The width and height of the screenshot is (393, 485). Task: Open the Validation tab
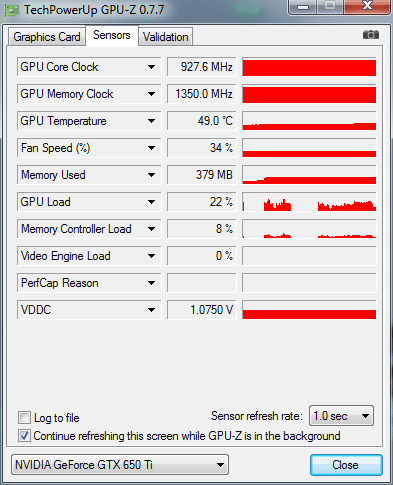166,37
